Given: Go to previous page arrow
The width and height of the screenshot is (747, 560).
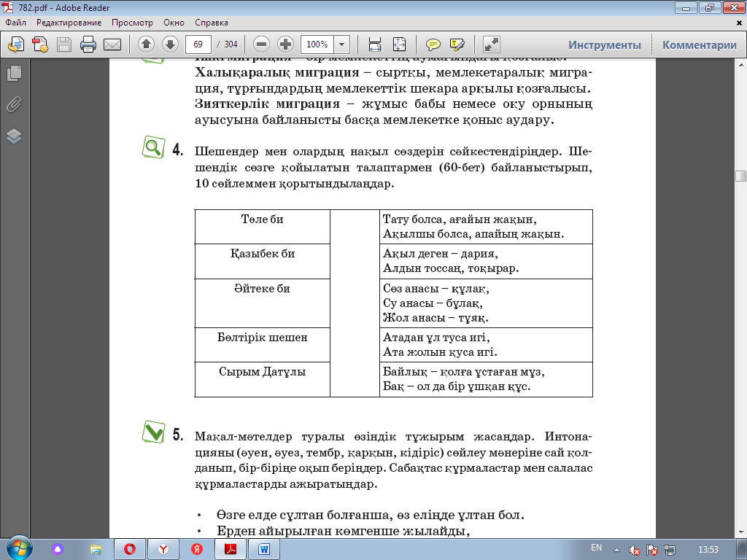Looking at the screenshot, I should click(146, 44).
